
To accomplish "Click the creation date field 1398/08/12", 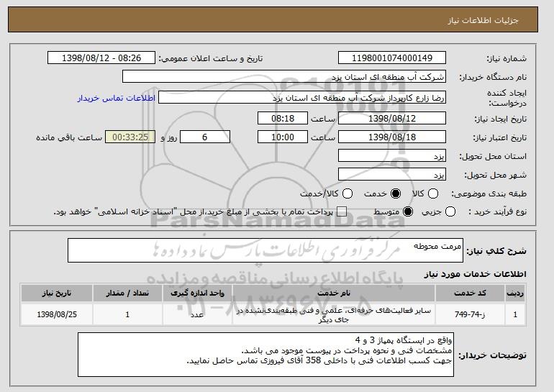I will [392, 118].
